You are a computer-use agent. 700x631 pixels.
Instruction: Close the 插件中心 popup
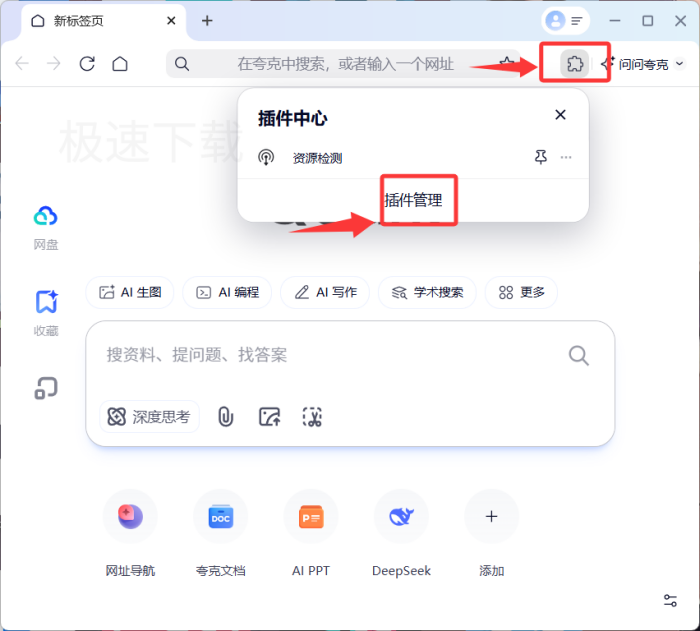click(x=560, y=115)
